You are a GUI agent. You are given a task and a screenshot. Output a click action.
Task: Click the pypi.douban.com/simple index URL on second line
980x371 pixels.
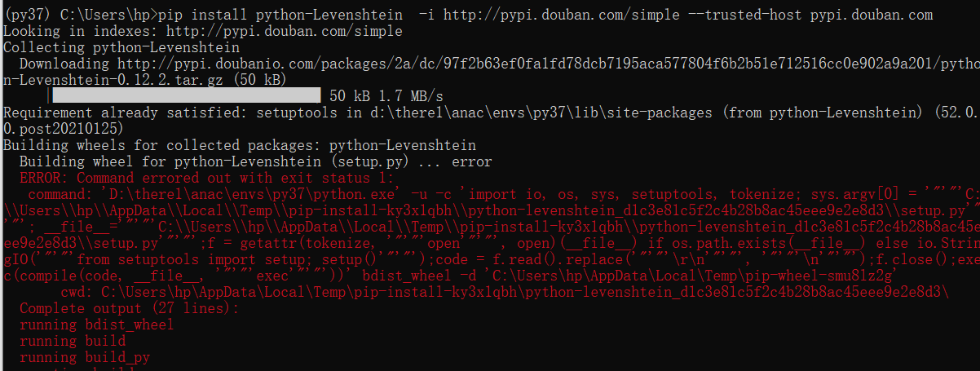tap(284, 32)
